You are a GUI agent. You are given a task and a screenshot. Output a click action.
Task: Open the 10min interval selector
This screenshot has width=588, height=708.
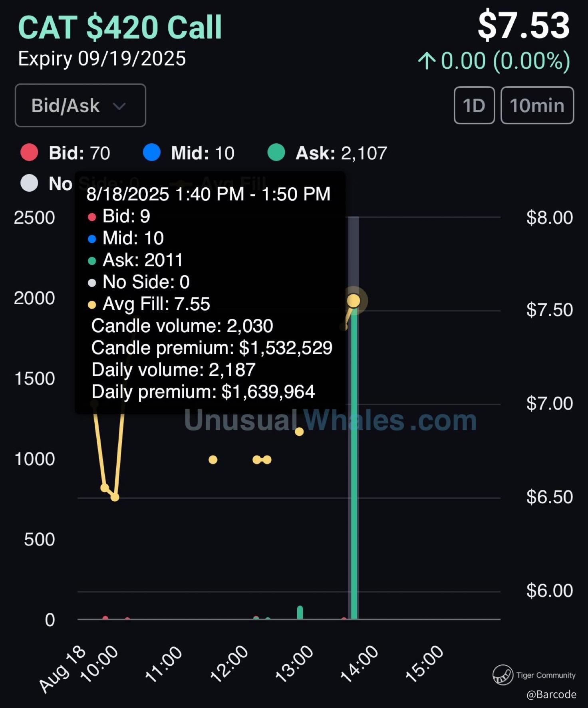537,105
